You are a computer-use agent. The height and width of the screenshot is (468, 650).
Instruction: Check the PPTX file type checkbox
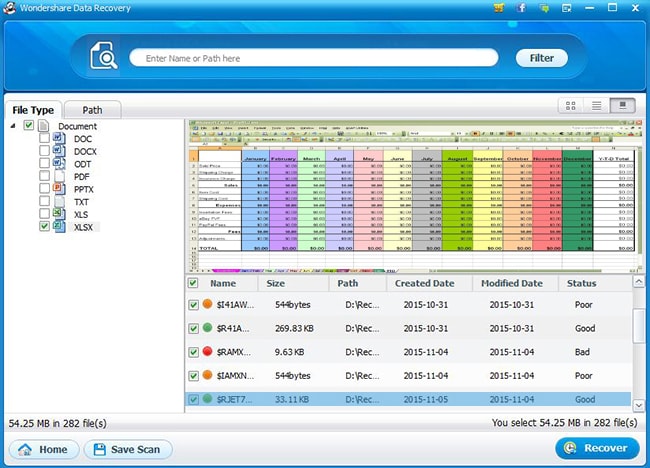pyautogui.click(x=44, y=188)
